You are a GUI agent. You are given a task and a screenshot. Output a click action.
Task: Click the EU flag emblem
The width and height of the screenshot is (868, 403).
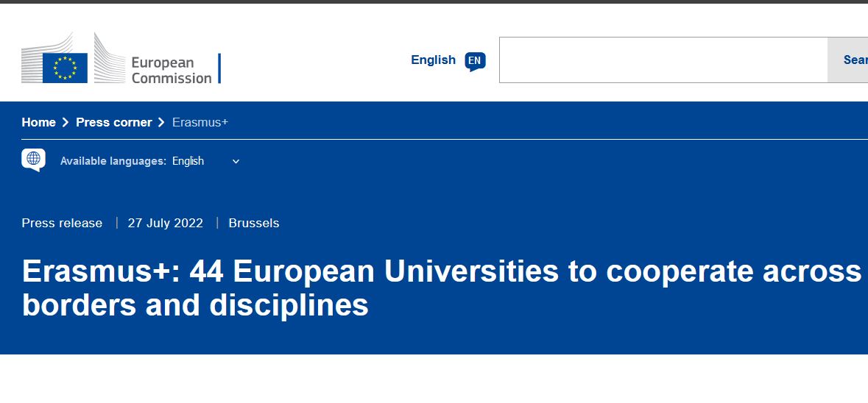point(65,68)
